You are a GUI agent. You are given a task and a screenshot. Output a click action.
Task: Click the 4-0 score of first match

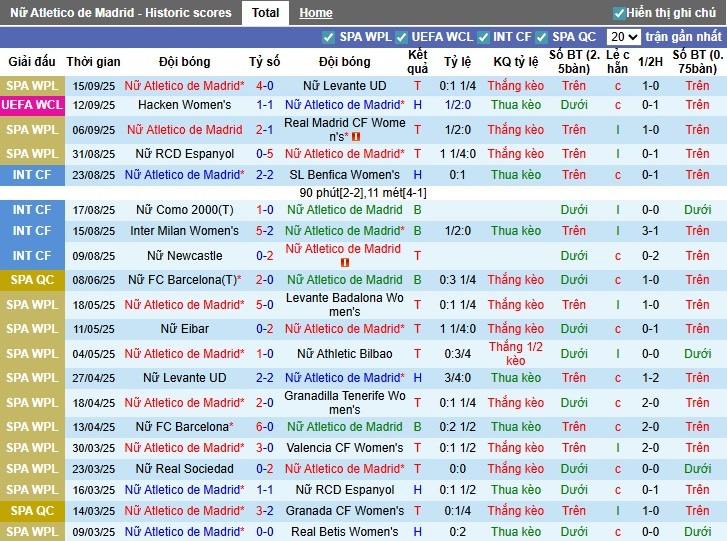(x=264, y=86)
